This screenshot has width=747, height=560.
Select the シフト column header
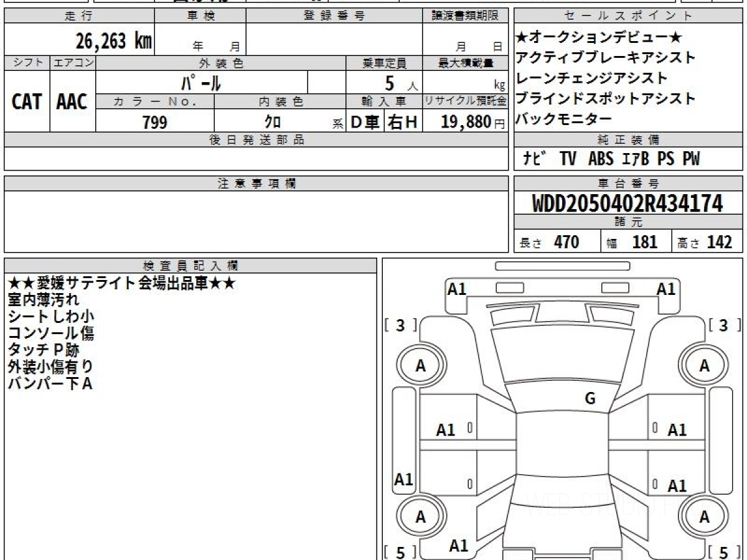coord(27,63)
